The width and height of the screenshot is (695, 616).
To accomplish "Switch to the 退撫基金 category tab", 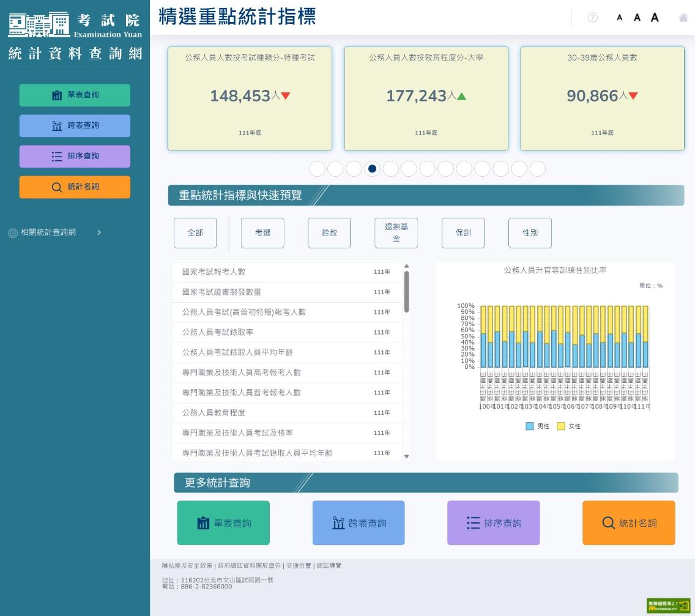I will tap(396, 233).
